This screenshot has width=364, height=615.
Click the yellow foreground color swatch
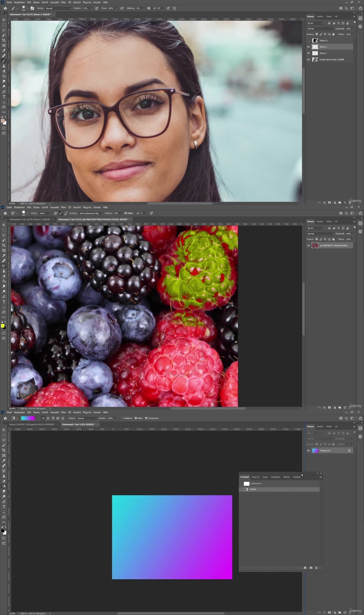(3, 326)
